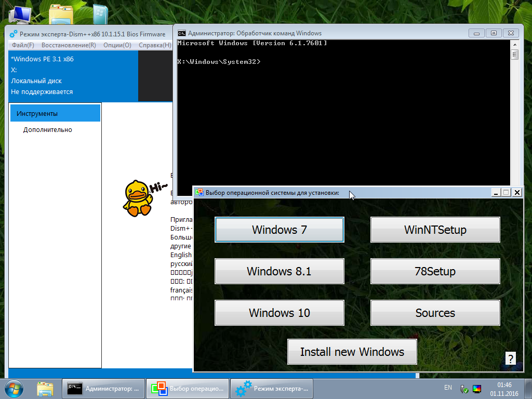This screenshot has height=399, width=532.
Task: Click the display color tray icon
Action: click(x=476, y=388)
